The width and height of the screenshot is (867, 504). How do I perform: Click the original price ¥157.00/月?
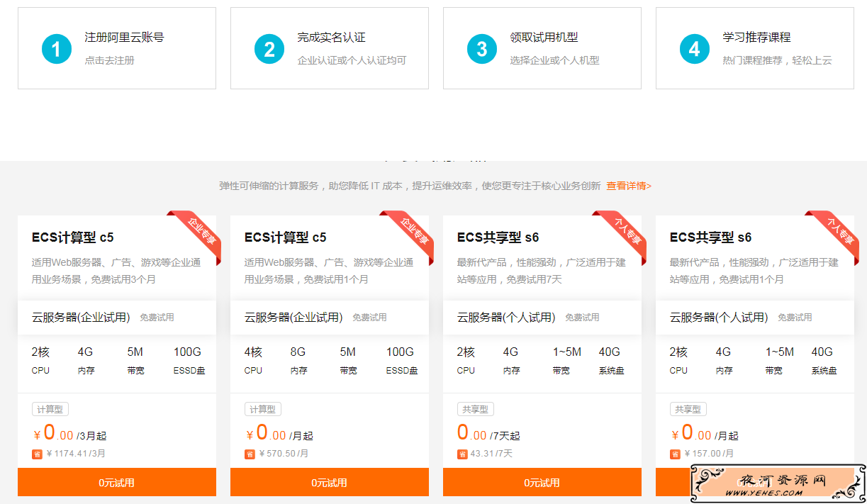point(709,454)
